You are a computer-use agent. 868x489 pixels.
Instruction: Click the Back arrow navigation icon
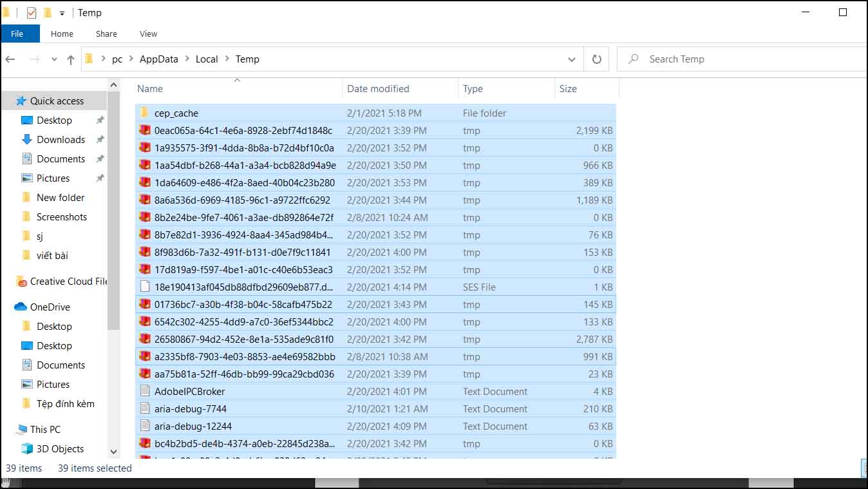coord(10,59)
